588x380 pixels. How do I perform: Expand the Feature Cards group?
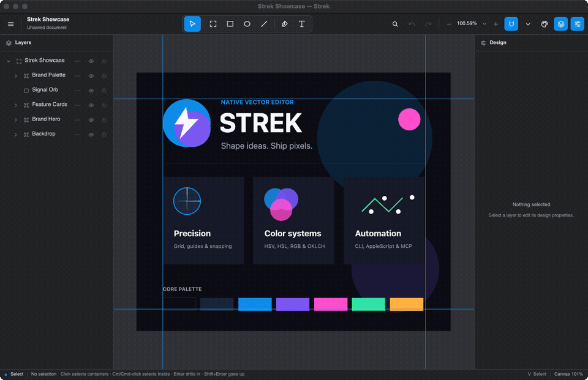(16, 105)
